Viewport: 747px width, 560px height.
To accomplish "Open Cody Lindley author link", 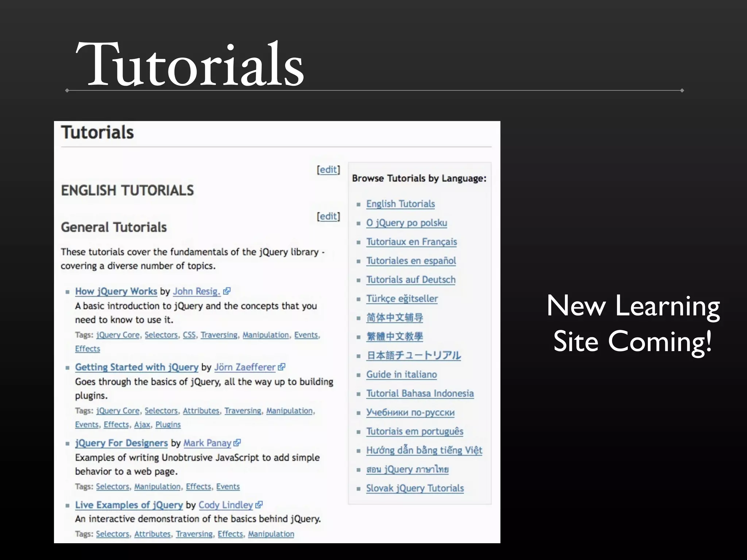I will (226, 505).
